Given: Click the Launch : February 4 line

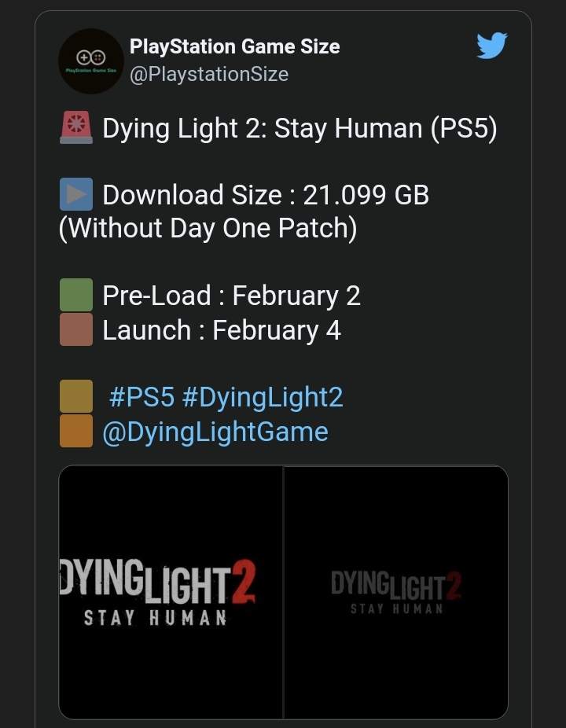Looking at the screenshot, I should tap(222, 330).
